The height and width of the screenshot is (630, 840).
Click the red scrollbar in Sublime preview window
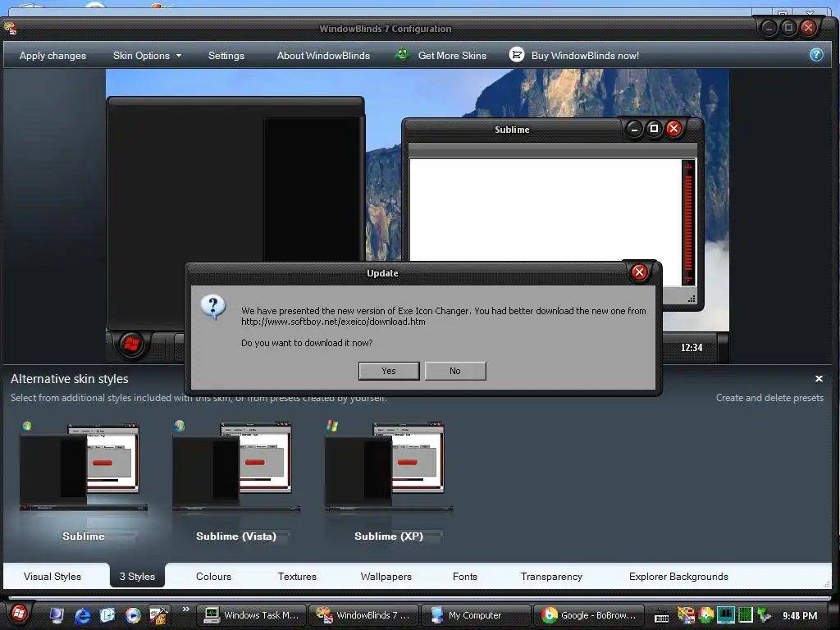point(688,222)
